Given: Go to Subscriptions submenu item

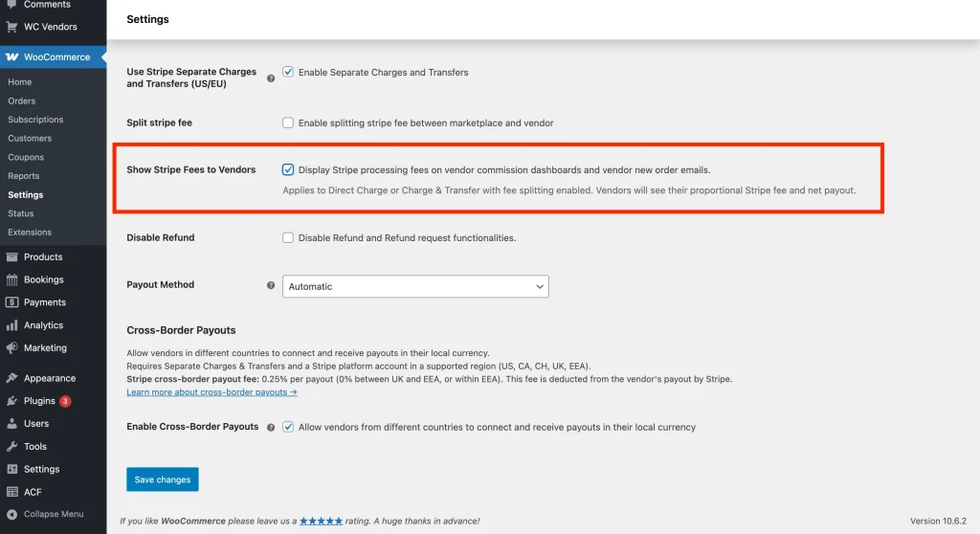Looking at the screenshot, I should click(x=35, y=120).
